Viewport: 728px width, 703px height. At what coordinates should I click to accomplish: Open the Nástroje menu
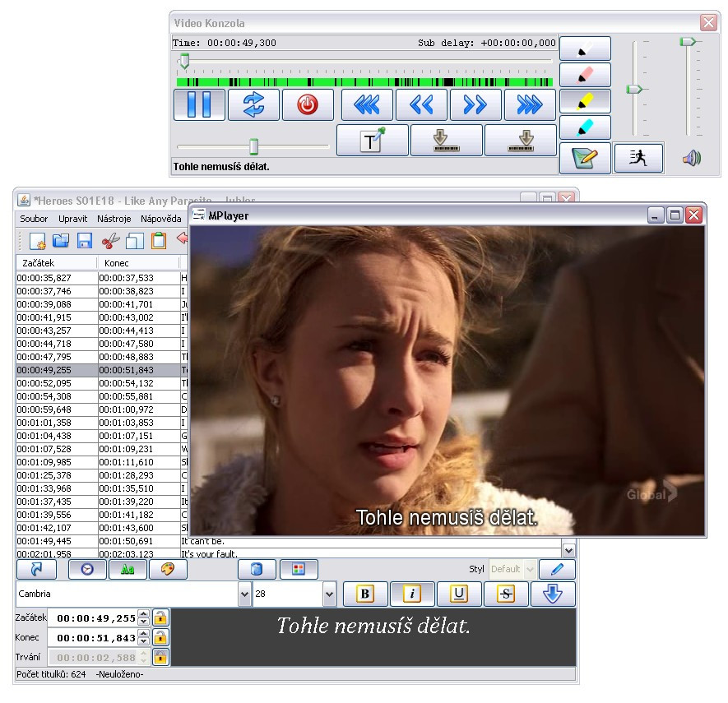[114, 219]
